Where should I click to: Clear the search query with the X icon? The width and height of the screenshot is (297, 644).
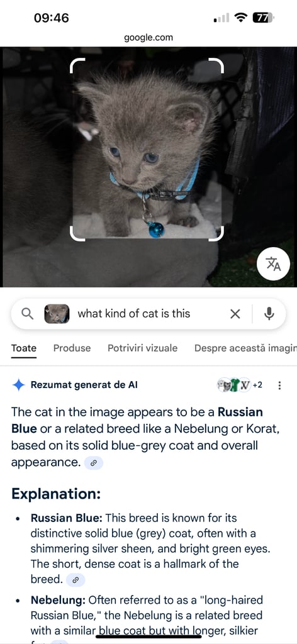click(235, 314)
